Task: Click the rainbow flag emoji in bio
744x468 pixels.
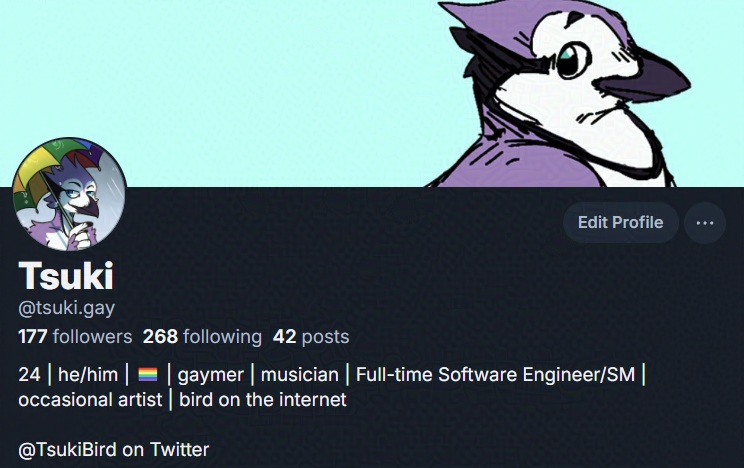Action: [x=148, y=375]
